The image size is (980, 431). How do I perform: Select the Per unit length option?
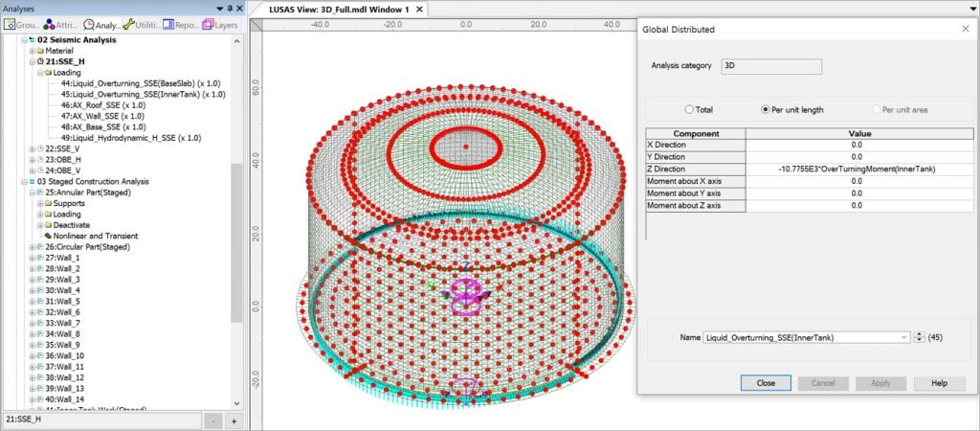point(765,109)
